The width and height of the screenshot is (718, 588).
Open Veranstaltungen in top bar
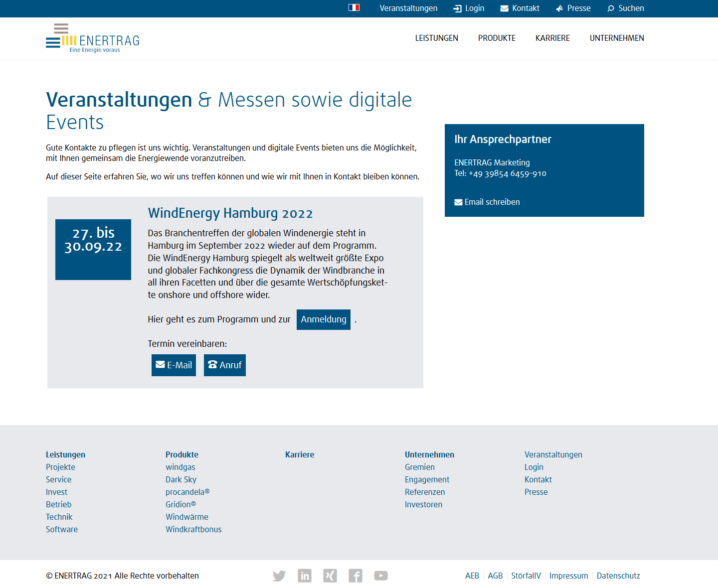pos(408,8)
